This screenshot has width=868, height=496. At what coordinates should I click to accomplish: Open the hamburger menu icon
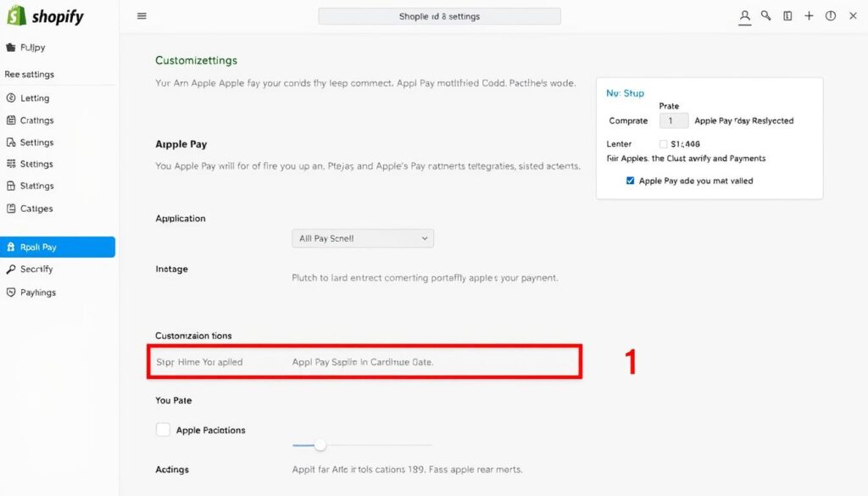tap(142, 16)
